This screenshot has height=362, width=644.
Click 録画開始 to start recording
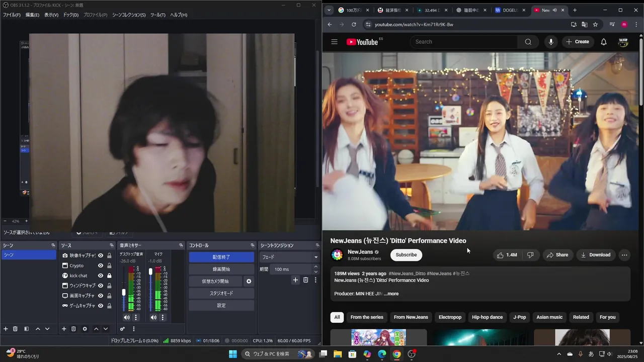point(221,269)
